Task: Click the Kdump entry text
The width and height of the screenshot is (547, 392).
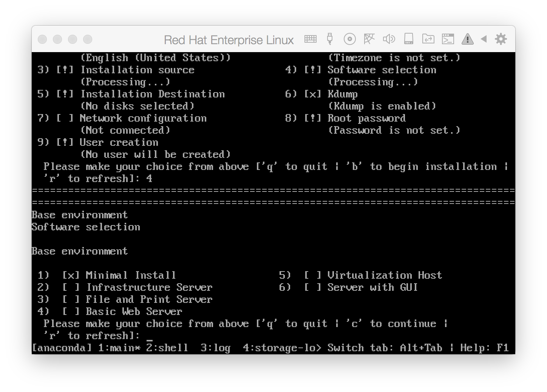Action: tap(342, 94)
